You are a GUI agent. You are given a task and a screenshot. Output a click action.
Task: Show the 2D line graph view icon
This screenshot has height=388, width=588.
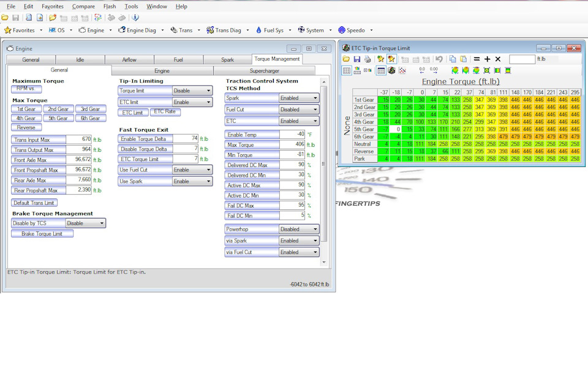(x=402, y=70)
